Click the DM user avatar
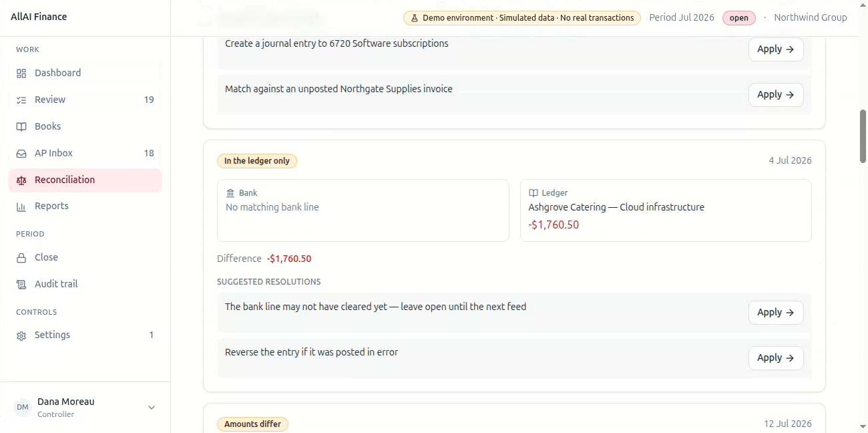The height and width of the screenshot is (433, 868). click(23, 408)
